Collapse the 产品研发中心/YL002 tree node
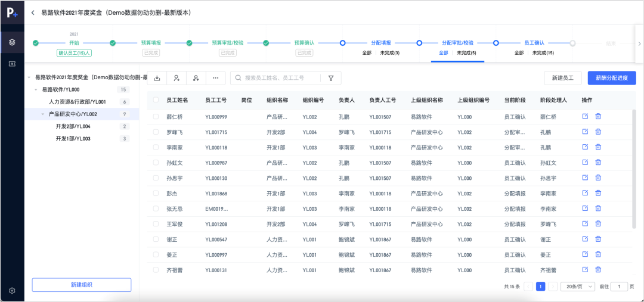 [x=43, y=114]
